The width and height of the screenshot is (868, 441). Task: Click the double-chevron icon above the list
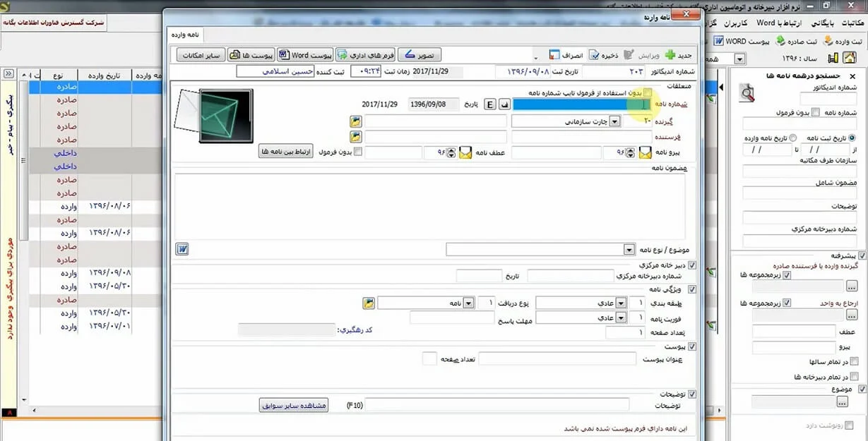click(x=8, y=73)
